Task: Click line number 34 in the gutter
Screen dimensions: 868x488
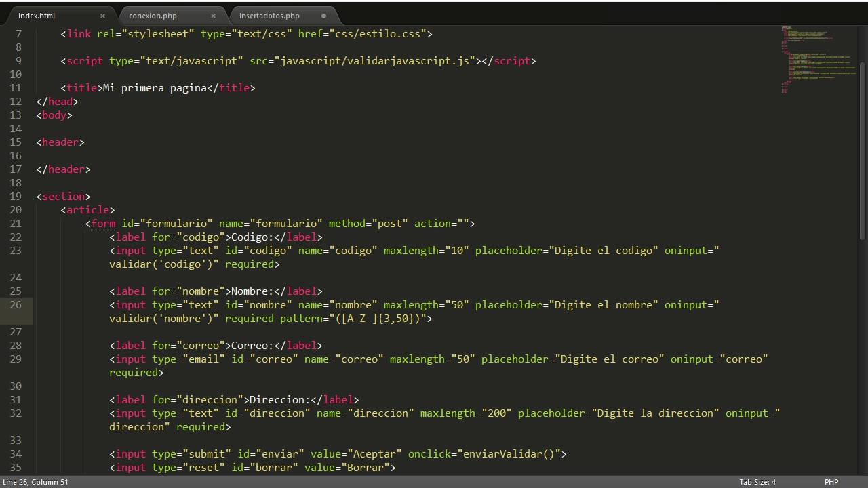Action: coord(16,453)
